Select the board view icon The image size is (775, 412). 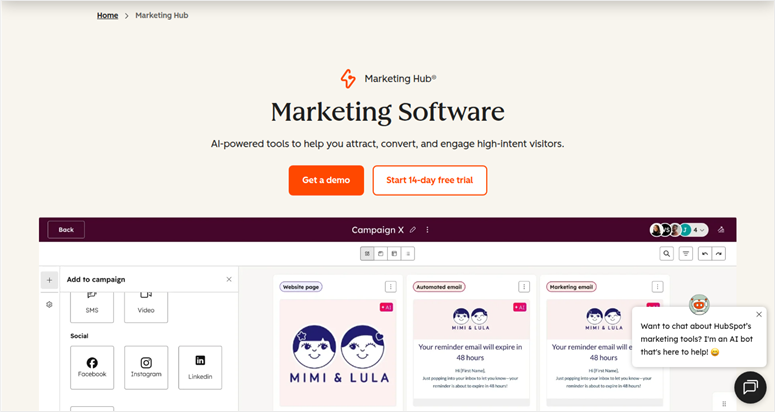point(367,253)
